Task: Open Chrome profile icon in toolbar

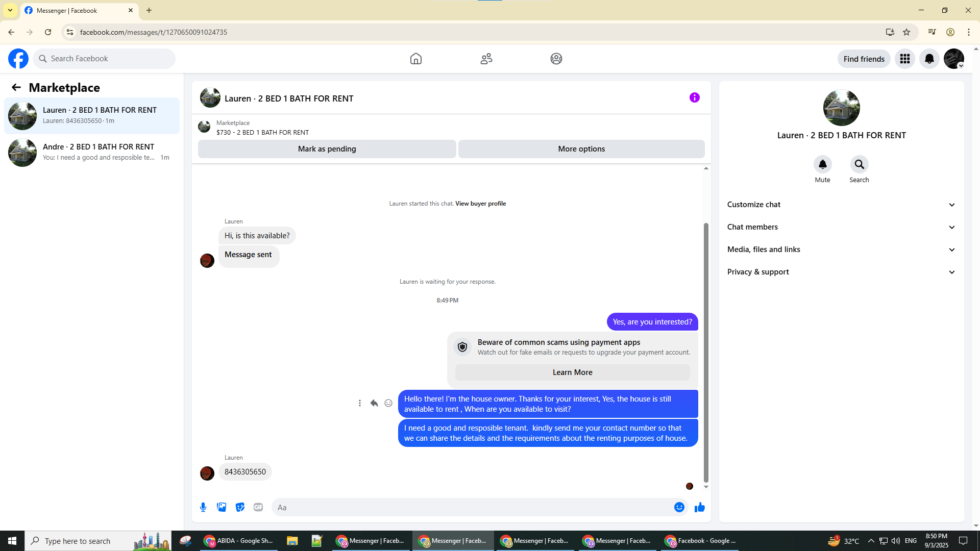Action: [x=950, y=32]
